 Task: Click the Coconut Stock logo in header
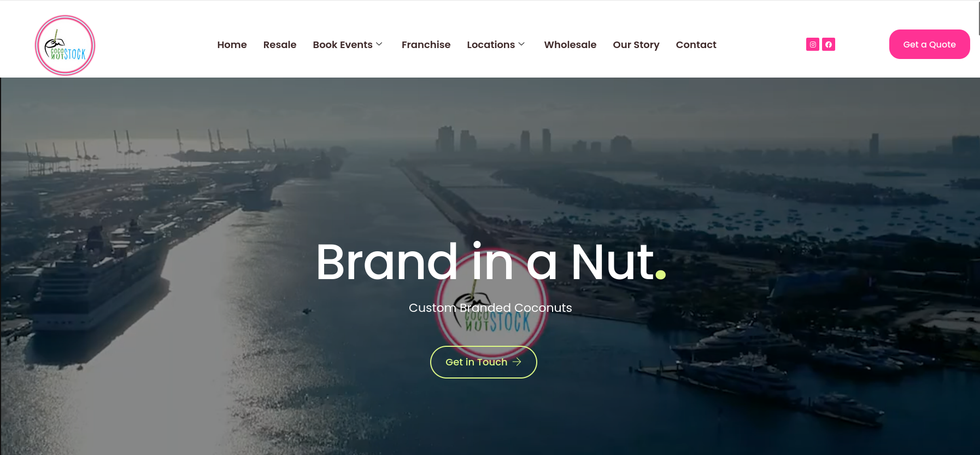(65, 45)
